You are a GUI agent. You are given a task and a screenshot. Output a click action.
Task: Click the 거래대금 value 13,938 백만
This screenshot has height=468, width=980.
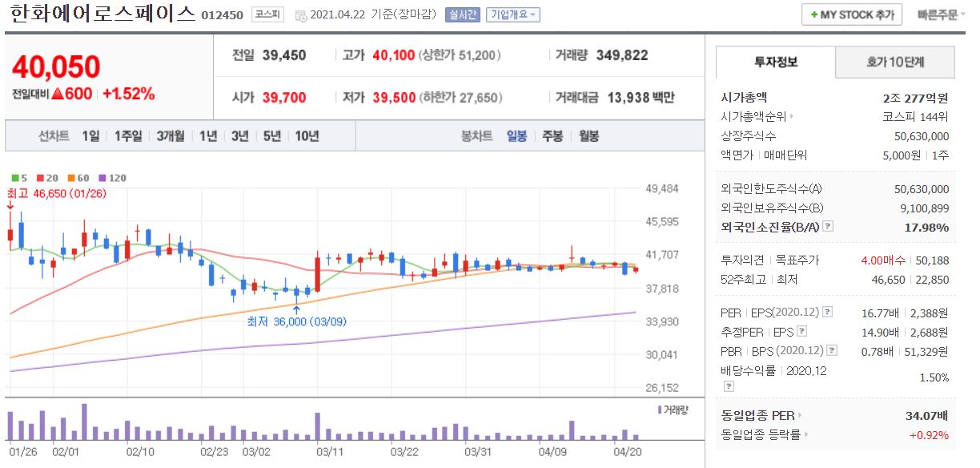[641, 98]
